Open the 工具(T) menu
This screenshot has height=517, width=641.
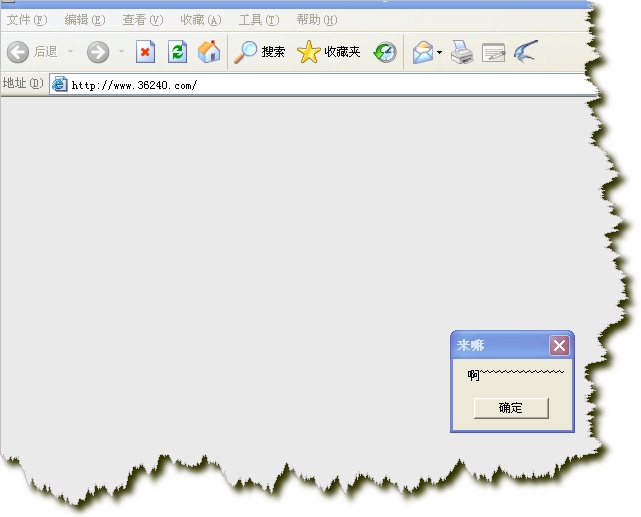[x=259, y=20]
